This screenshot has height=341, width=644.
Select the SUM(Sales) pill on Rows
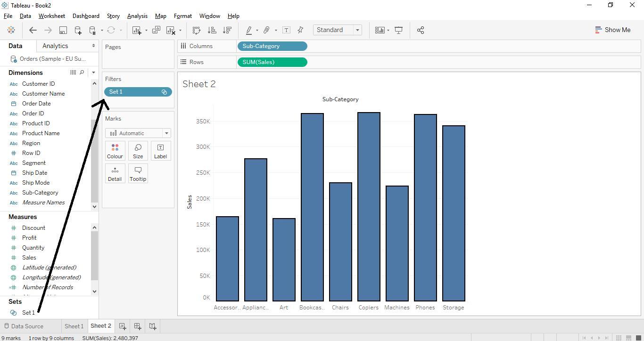(x=272, y=62)
